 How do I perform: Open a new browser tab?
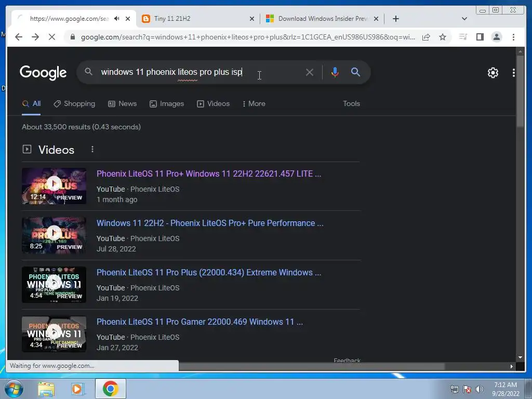coord(395,19)
